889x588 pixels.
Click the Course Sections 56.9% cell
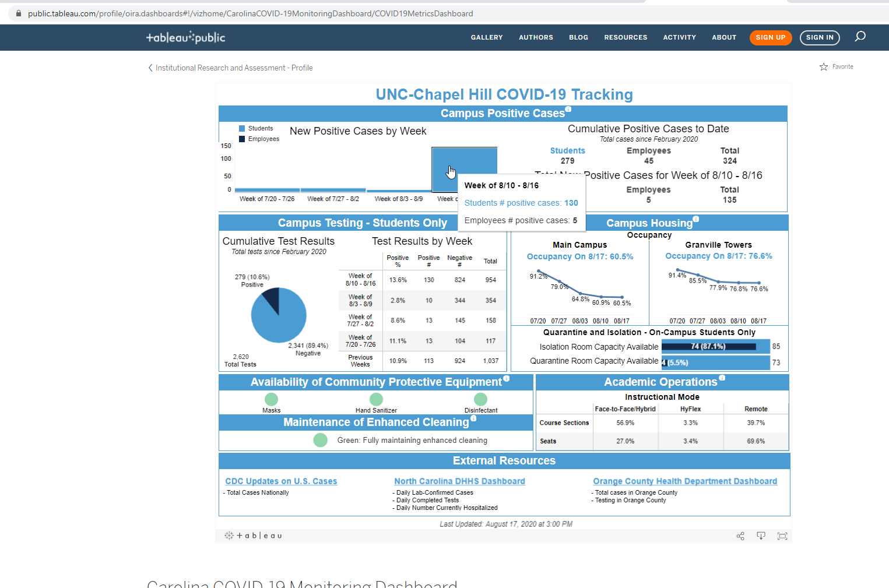[626, 422]
